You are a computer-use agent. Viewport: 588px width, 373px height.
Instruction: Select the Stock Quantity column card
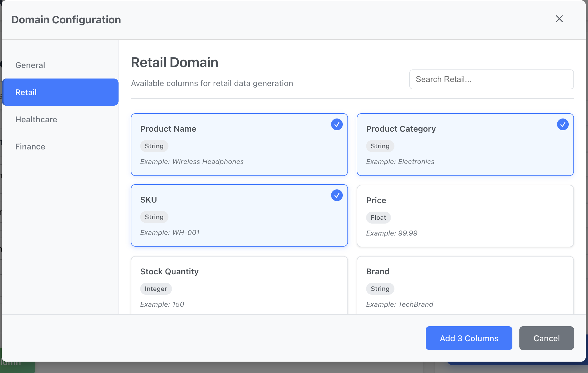tap(239, 285)
